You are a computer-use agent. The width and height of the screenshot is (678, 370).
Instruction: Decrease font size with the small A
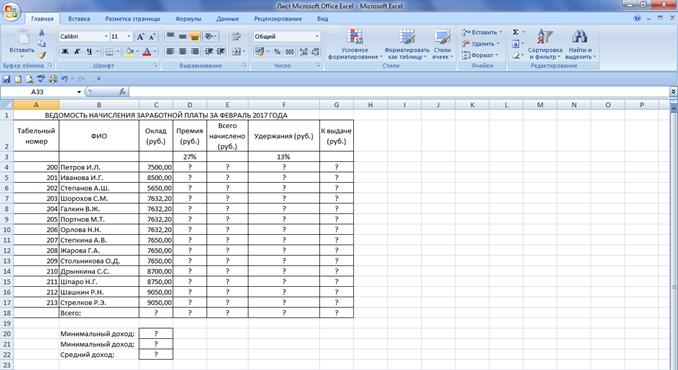tap(152, 37)
